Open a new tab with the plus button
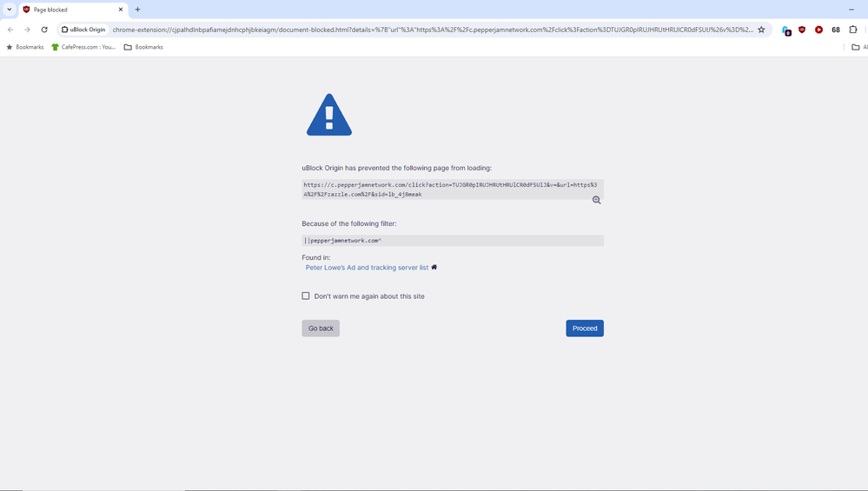This screenshot has width=868, height=491. tap(137, 10)
